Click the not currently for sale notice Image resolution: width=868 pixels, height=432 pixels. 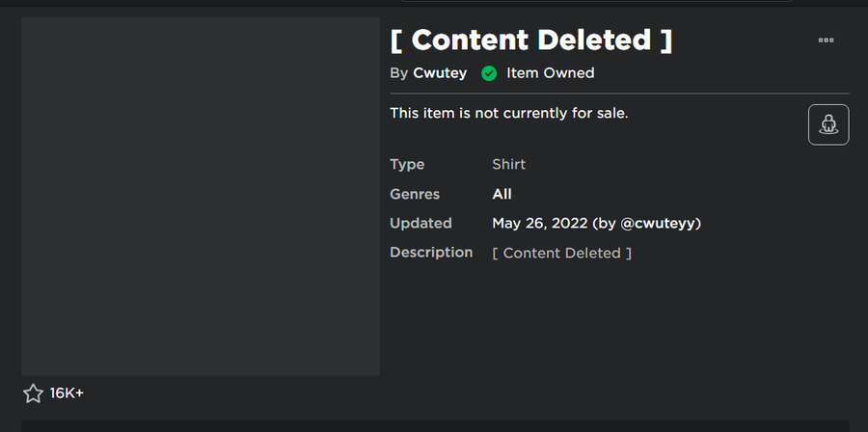(x=509, y=114)
